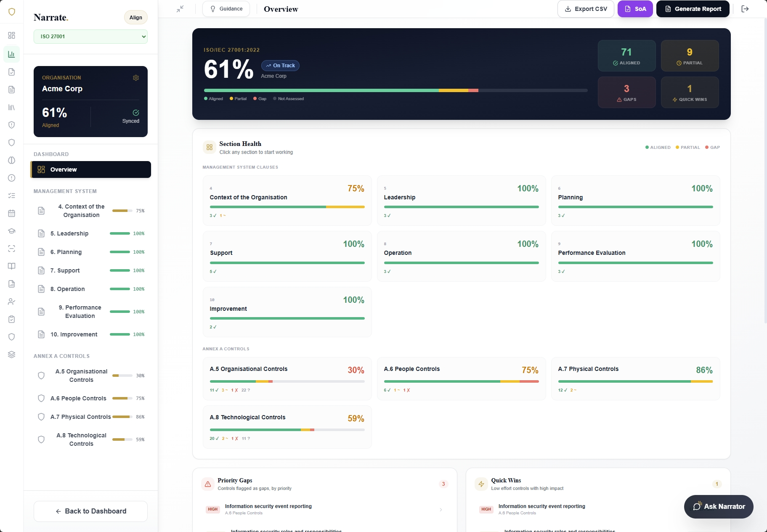This screenshot has height=532, width=767.
Task: Click the layers icon at sidebar bottom
Action: coord(11,355)
